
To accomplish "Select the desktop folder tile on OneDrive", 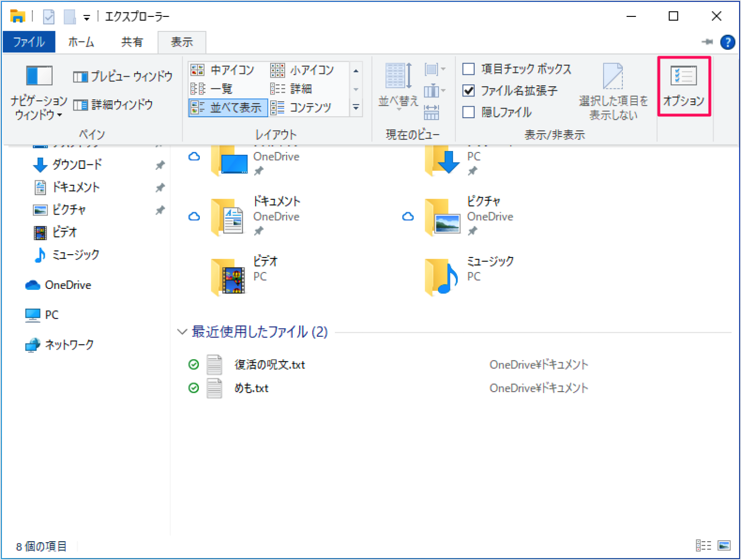I will [x=256, y=161].
